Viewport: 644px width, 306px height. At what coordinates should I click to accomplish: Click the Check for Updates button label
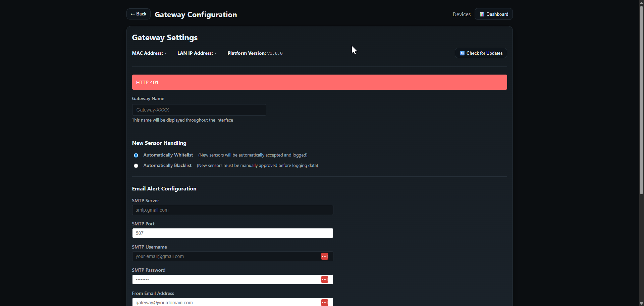(x=484, y=53)
